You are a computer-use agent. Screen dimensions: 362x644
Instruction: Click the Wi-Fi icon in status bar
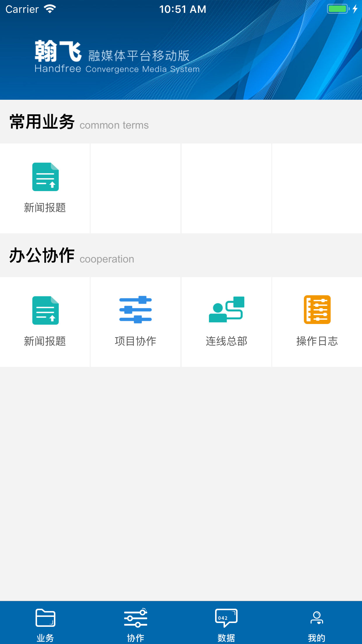(x=50, y=9)
